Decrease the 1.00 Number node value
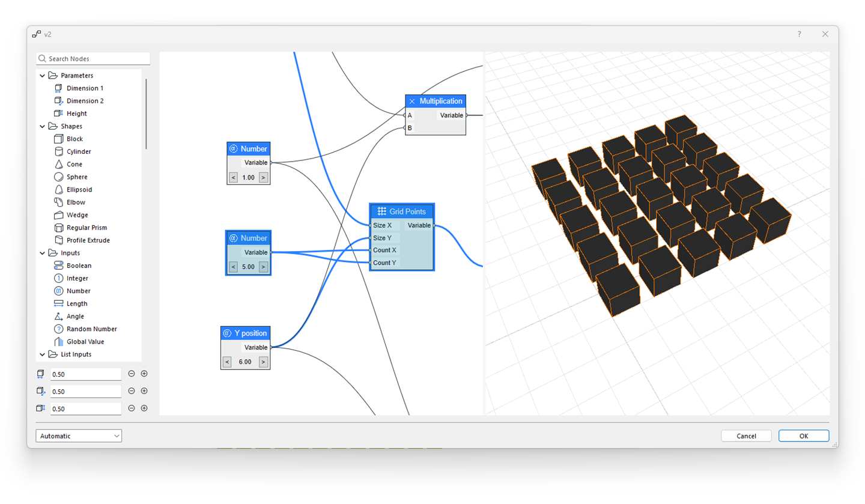This screenshot has height=504, width=865. 234,178
